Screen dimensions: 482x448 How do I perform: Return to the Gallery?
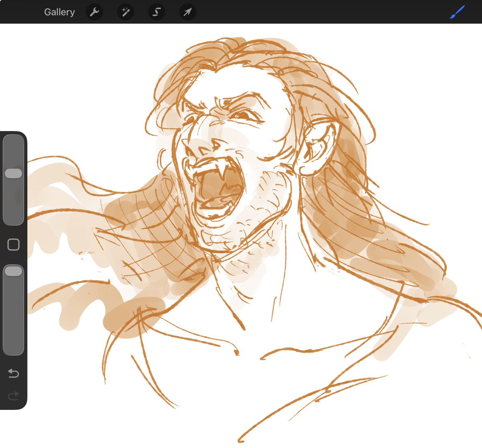59,12
